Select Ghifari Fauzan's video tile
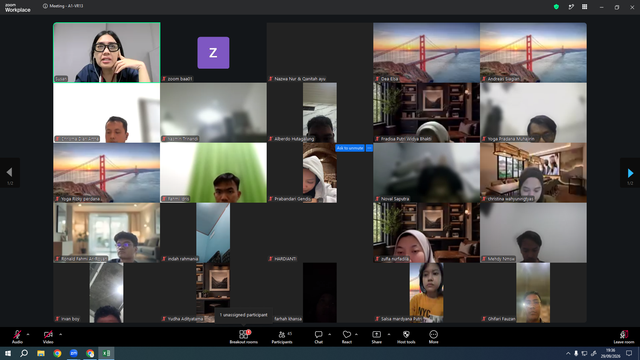Viewport: 640px width, 360px height. pos(533,293)
